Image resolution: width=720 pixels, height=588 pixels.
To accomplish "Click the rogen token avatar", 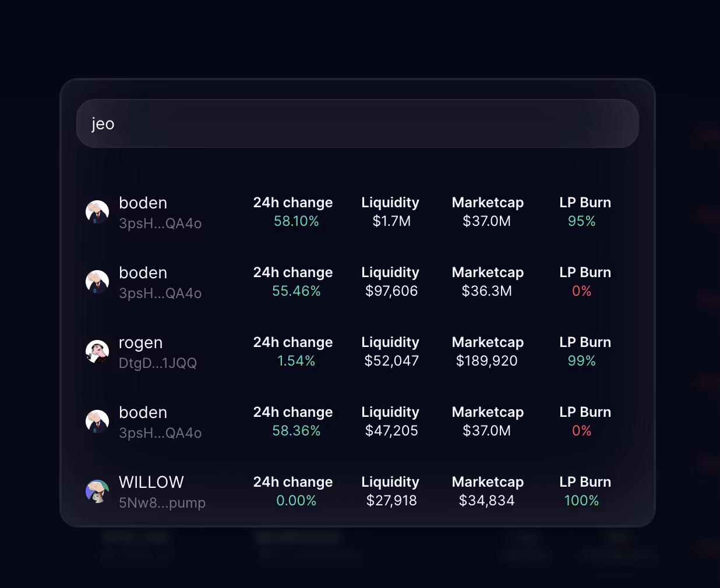I will pos(97,352).
